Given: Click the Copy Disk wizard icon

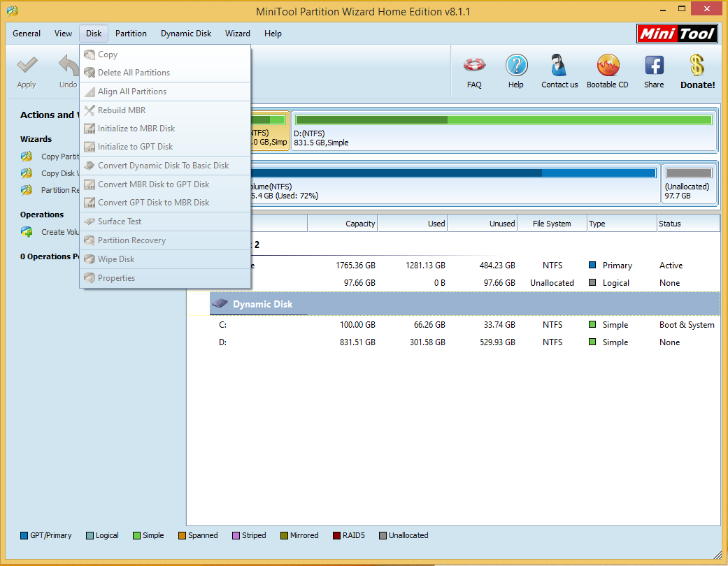Looking at the screenshot, I should coord(27,173).
